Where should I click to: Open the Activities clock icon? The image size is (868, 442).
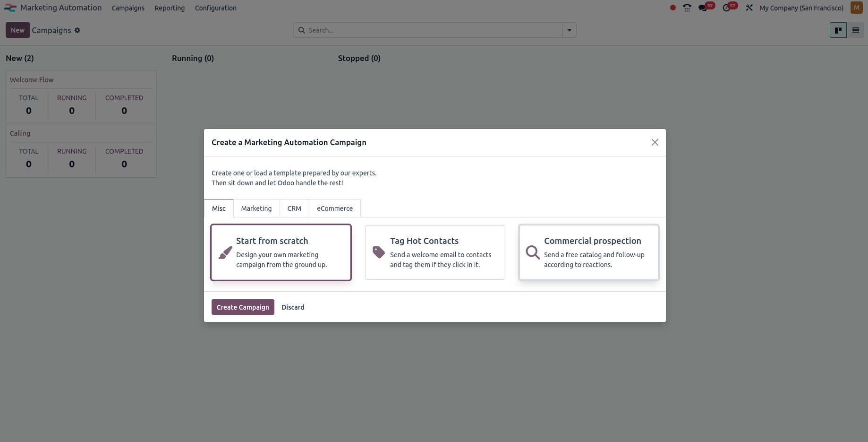click(x=727, y=8)
